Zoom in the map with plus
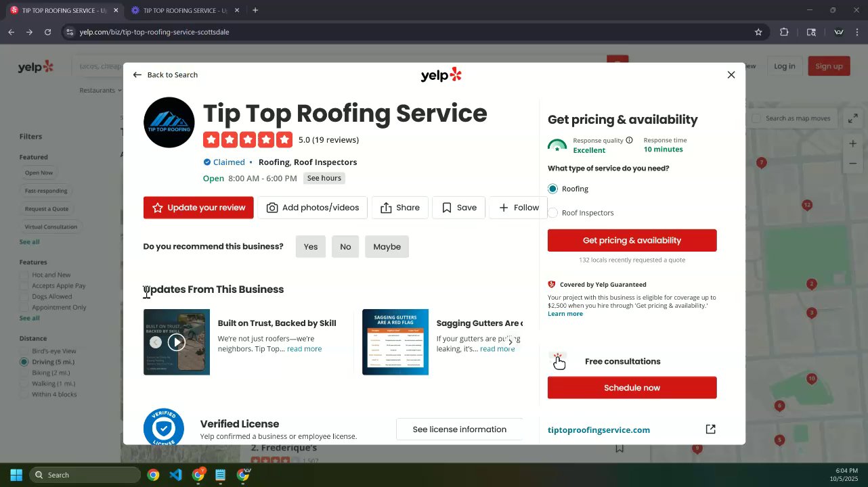The height and width of the screenshot is (487, 868). point(853,143)
